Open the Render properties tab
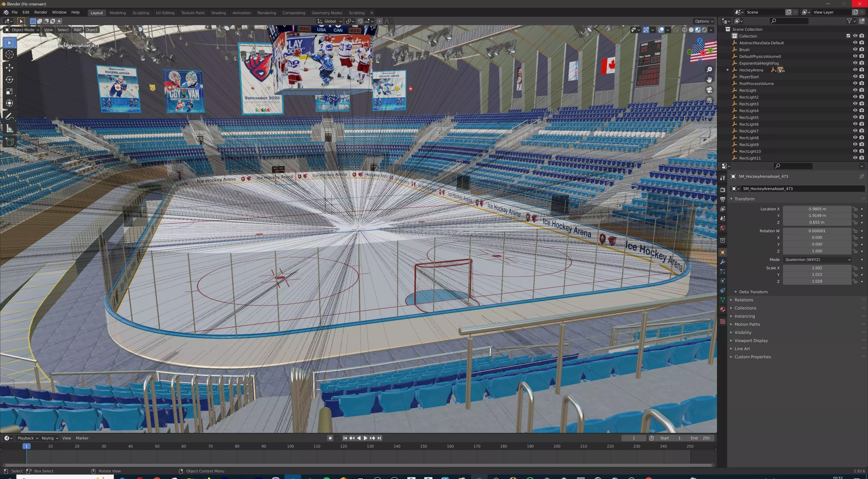Screen dimensions: 868x479 (722, 190)
